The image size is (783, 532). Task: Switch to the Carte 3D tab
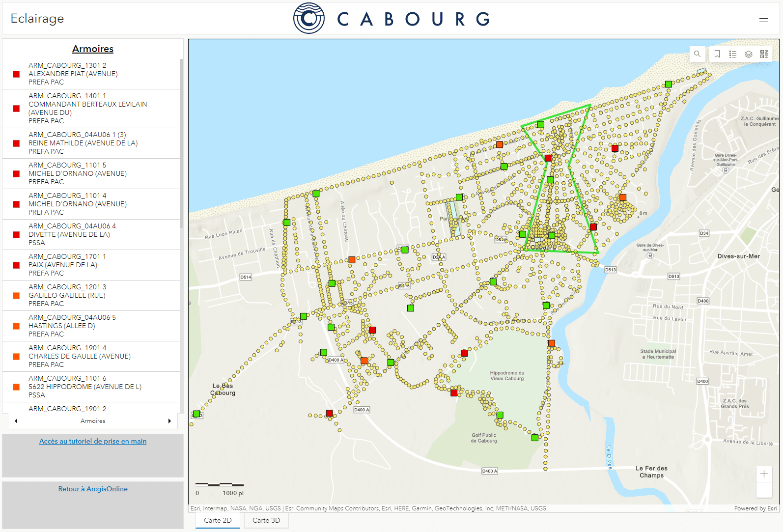(x=266, y=520)
